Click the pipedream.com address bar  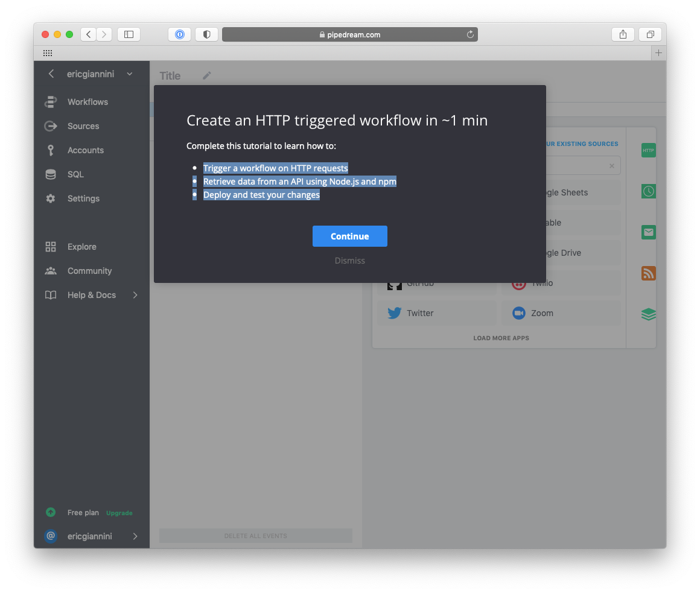tap(349, 34)
